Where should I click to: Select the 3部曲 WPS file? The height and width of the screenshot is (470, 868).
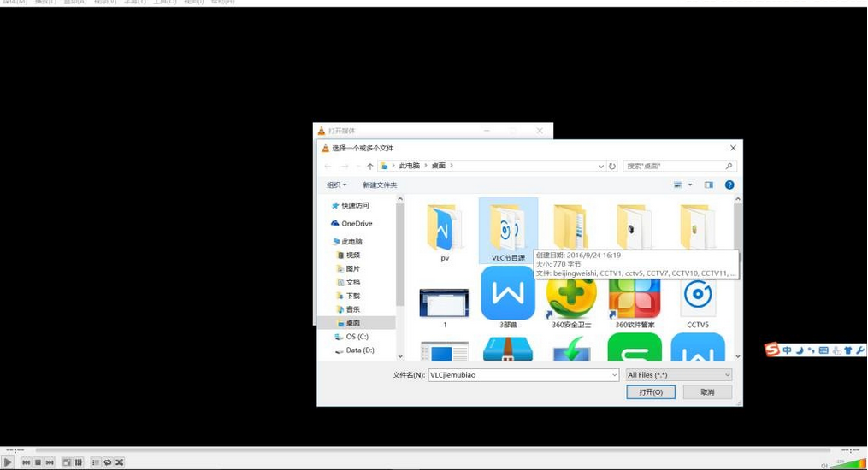[x=508, y=297]
